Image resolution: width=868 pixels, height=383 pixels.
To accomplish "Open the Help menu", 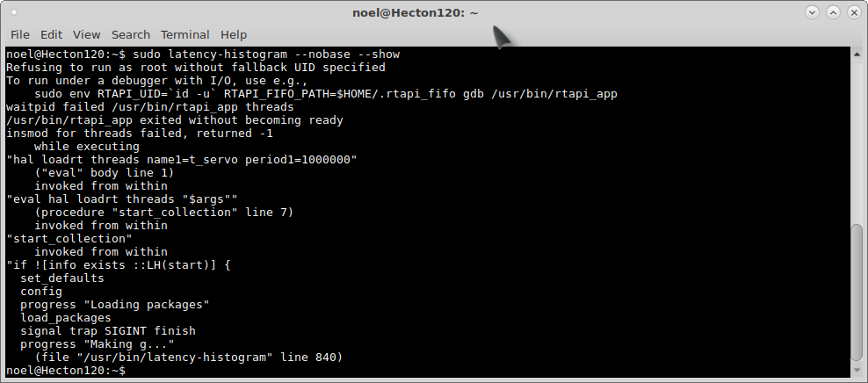I will [x=234, y=34].
